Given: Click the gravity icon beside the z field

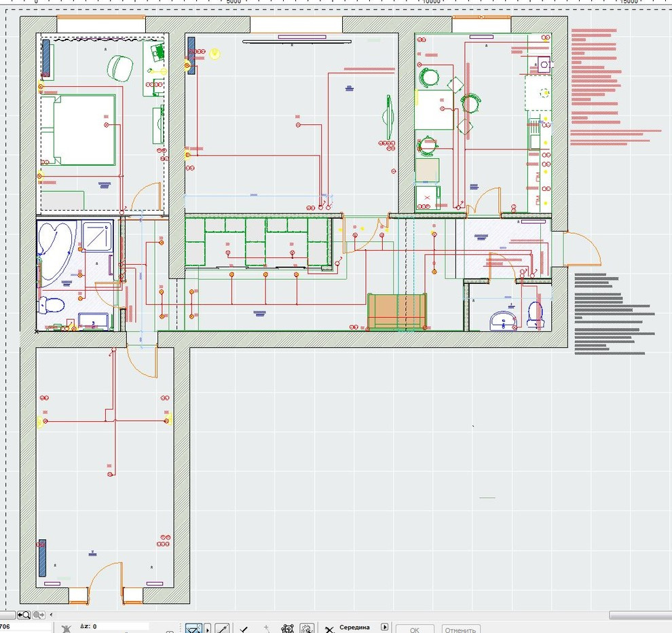Looking at the screenshot, I should (67, 628).
